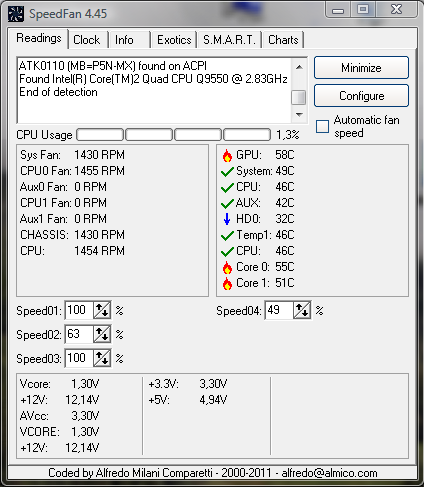Show the Charts tab

[x=283, y=40]
